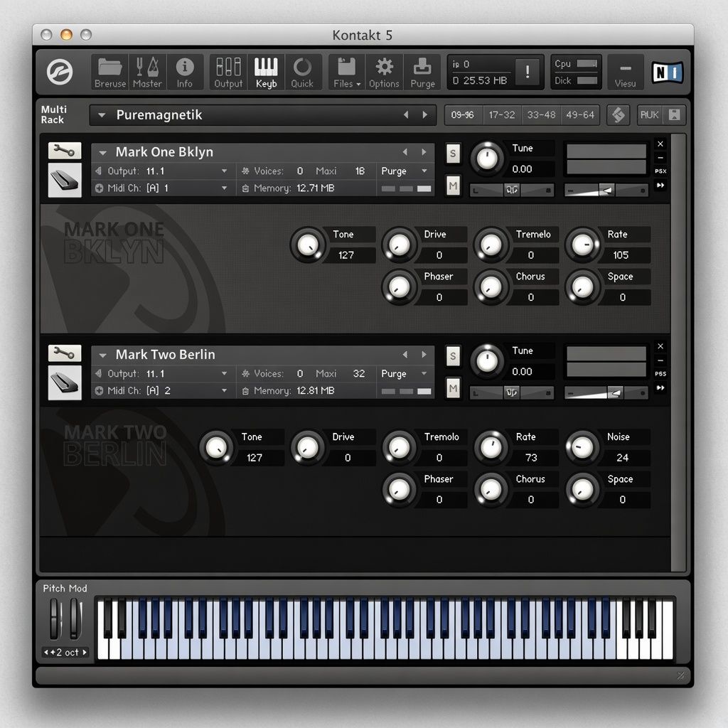728x728 pixels.
Task: Click the next multi arrow beside Puremagnetik
Action: pos(425,114)
